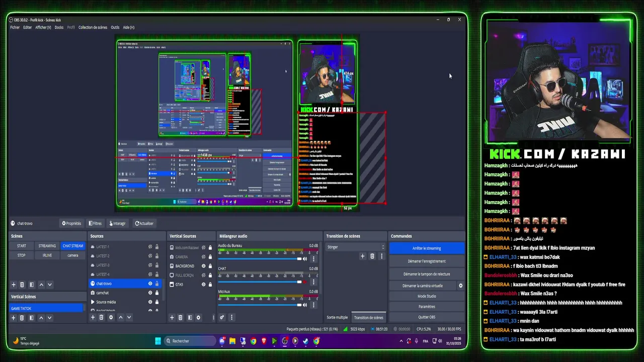This screenshot has width=644, height=362.
Task: Open virtual camera settings gear icon
Action: pos(460,286)
